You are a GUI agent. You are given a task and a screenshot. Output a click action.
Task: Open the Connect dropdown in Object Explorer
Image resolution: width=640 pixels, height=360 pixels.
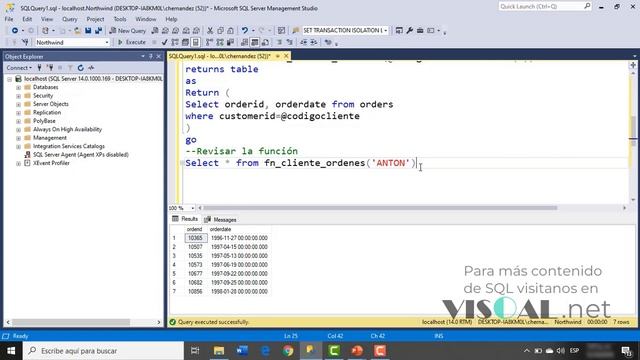tap(19, 68)
